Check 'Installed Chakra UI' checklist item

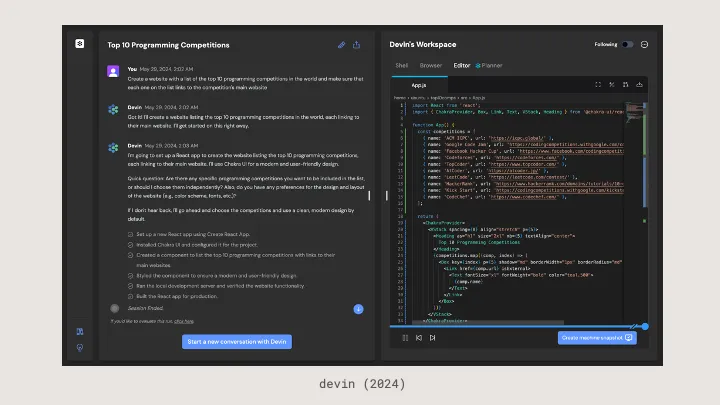pyautogui.click(x=130, y=245)
